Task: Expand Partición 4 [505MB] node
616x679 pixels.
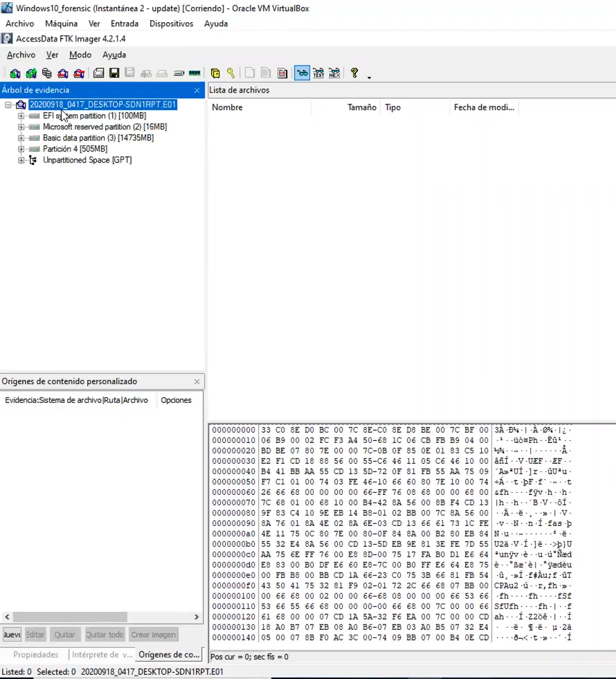Action: [x=21, y=149]
